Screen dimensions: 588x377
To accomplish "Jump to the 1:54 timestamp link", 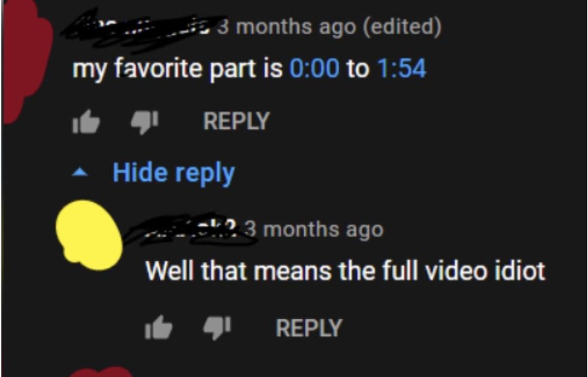I will point(401,70).
